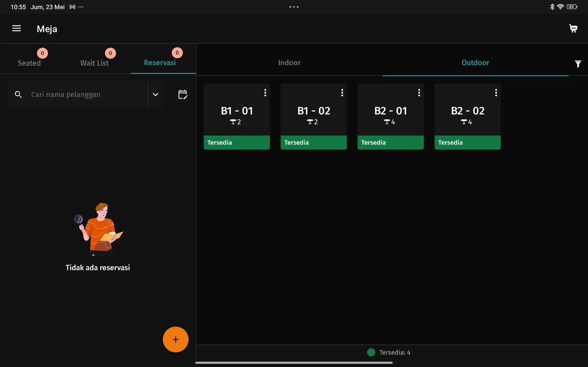Image resolution: width=588 pixels, height=367 pixels.
Task: Select table card B2 - 01
Action: 391,116
